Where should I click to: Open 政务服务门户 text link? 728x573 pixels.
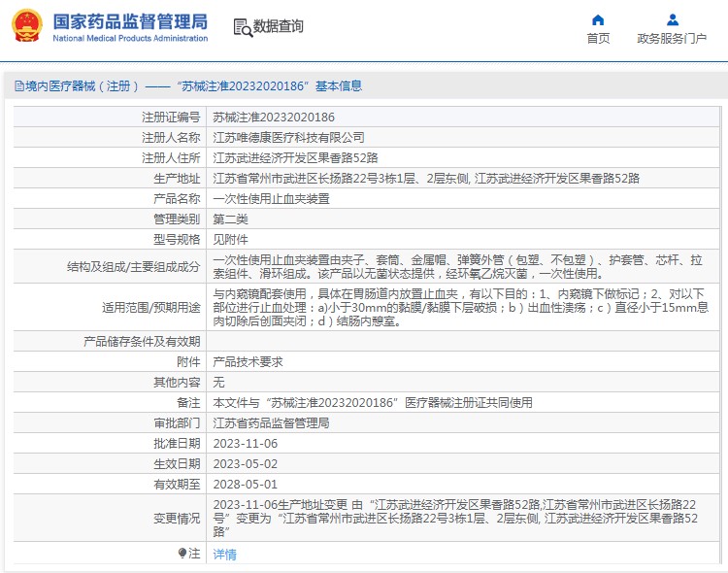point(672,39)
